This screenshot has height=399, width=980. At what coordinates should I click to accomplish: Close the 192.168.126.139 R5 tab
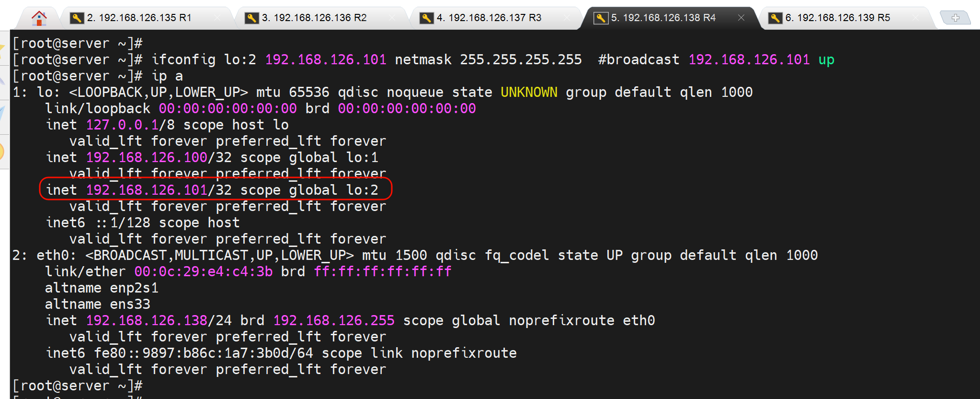click(x=915, y=18)
